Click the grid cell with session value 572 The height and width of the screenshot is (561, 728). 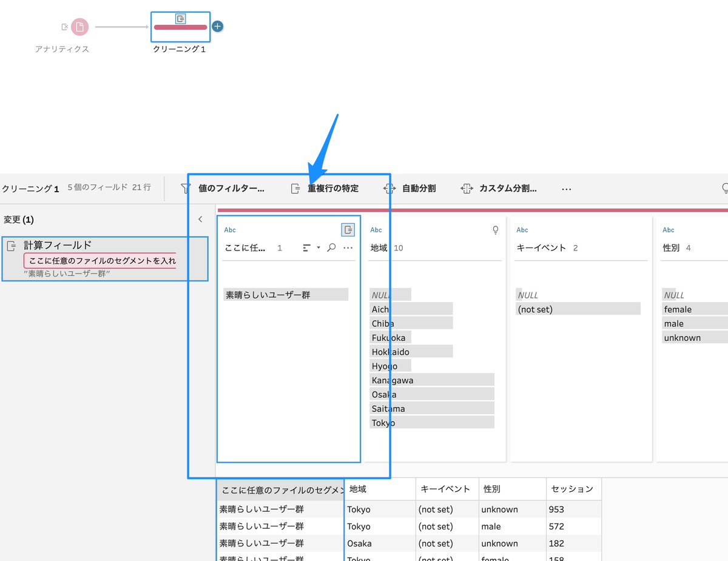coord(573,526)
